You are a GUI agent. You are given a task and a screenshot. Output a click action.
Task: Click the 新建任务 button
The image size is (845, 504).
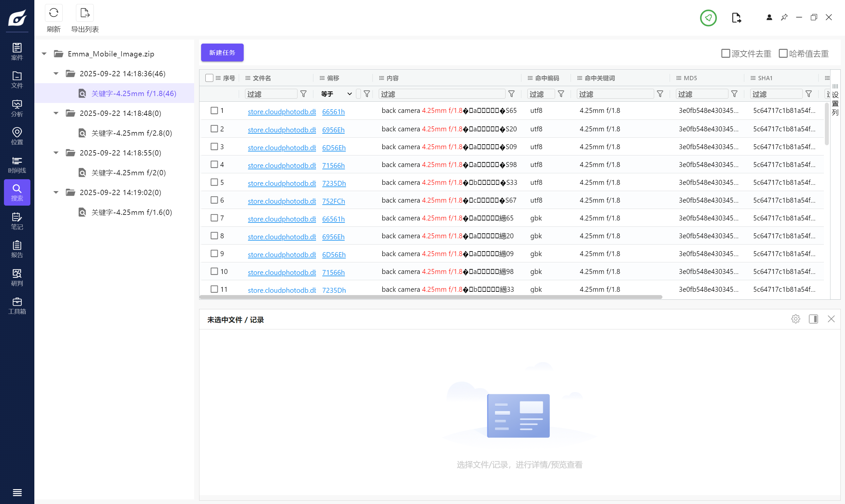coord(222,52)
